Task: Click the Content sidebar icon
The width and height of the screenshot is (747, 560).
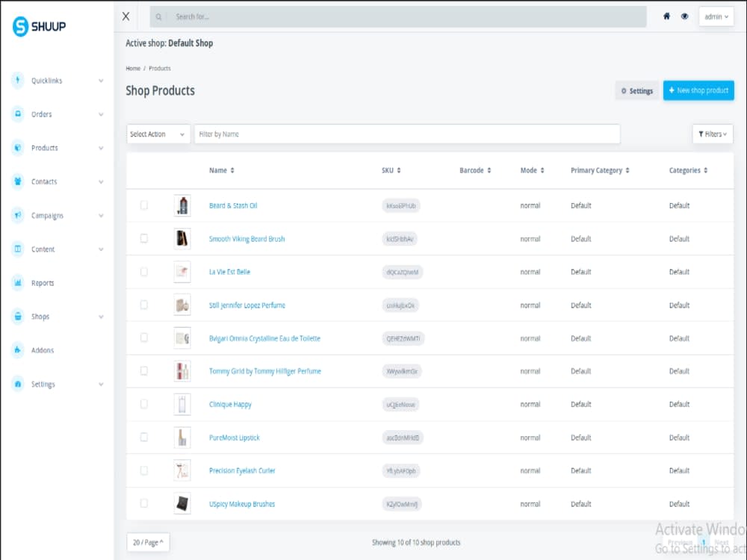Action: 18,249
